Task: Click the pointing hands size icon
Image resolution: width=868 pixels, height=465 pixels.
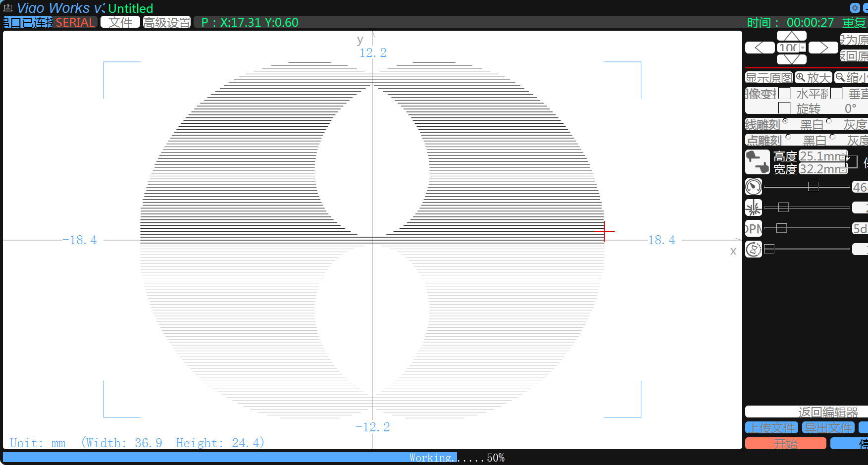Action: point(758,162)
